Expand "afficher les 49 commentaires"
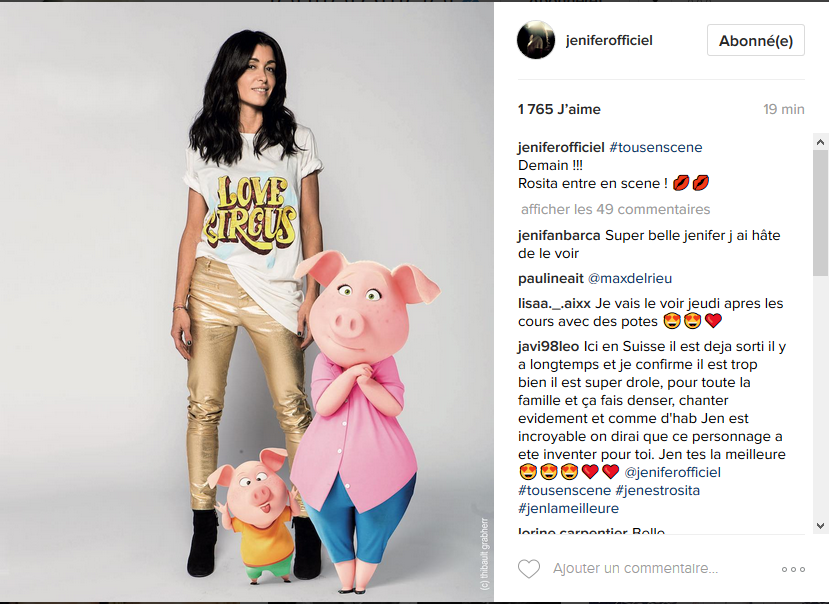829x604 pixels. pos(615,209)
